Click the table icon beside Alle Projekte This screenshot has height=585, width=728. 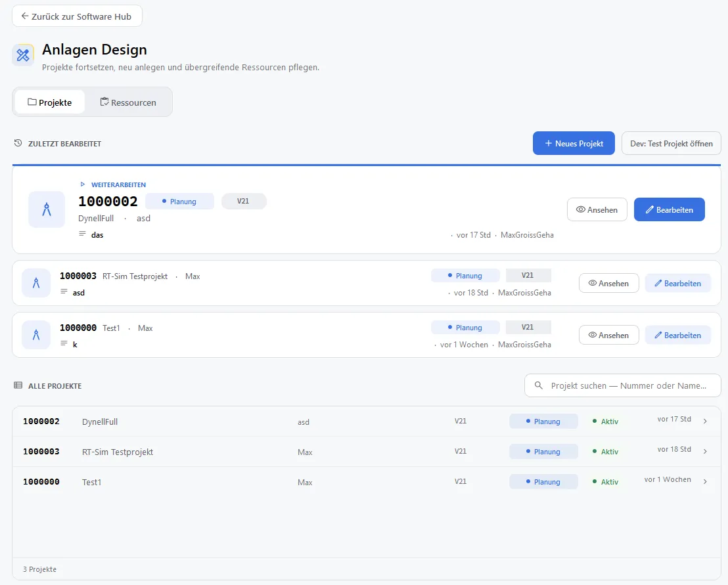18,385
